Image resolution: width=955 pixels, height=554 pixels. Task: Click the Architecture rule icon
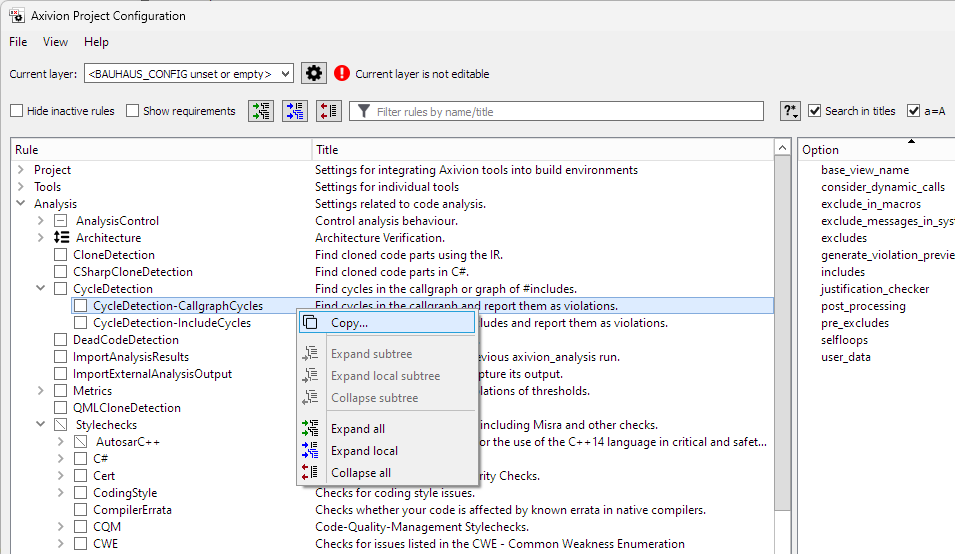[x=62, y=237]
